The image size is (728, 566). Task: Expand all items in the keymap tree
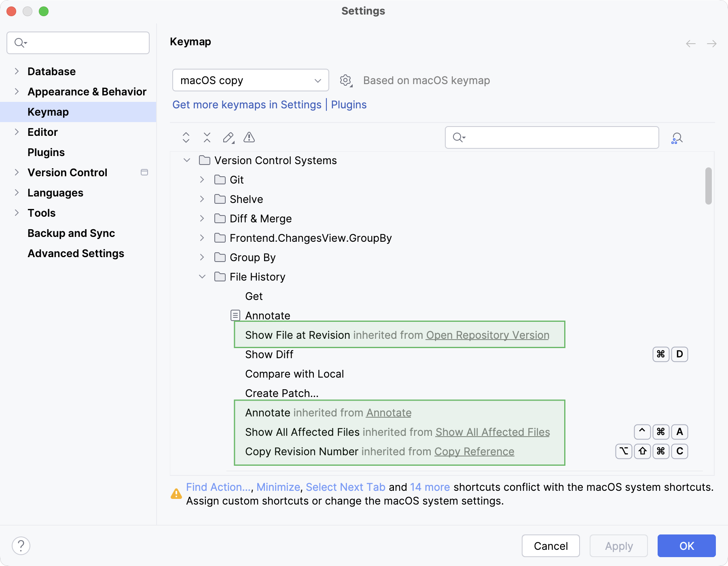point(186,137)
